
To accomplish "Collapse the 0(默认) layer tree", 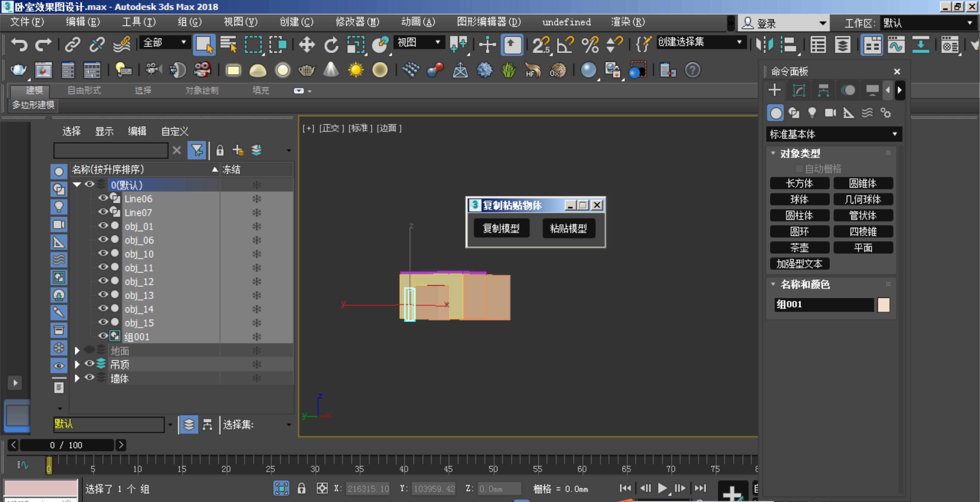I will pyautogui.click(x=77, y=185).
